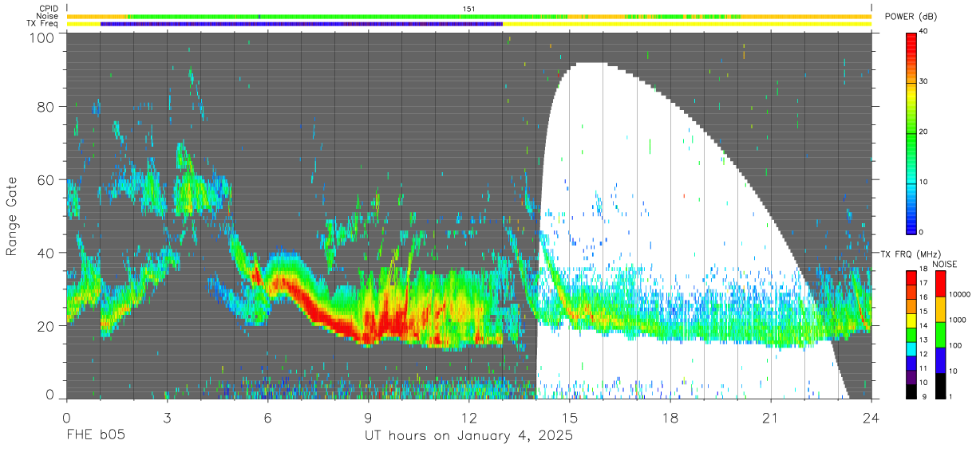
Task: Click the 80 tick on the Range Gate axis
Action: pos(46,107)
